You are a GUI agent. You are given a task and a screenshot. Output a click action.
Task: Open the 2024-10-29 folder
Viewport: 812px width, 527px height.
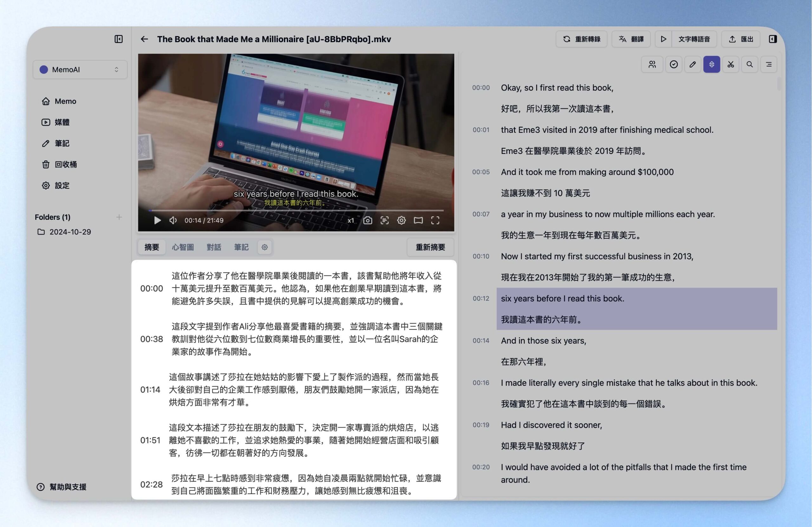pyautogui.click(x=64, y=232)
